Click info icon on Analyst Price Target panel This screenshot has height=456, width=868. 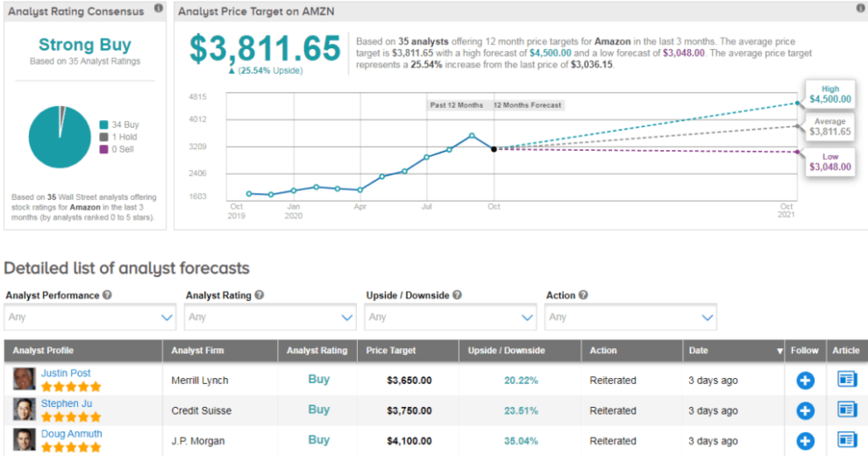point(861,8)
